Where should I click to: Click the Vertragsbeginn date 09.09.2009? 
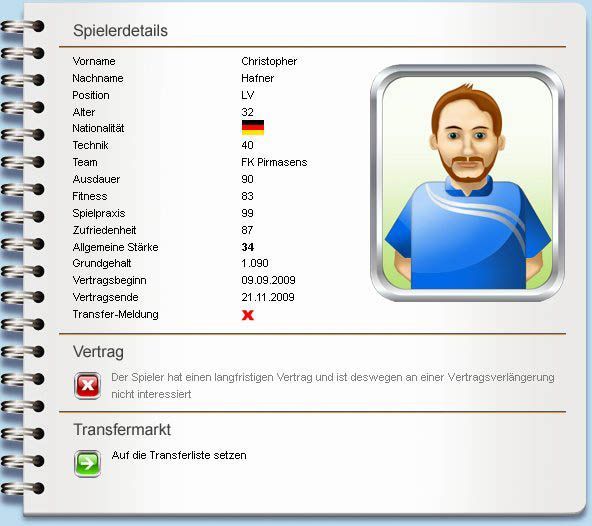click(268, 280)
